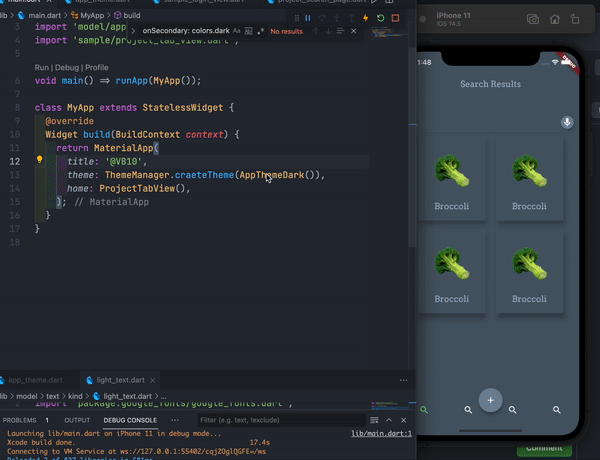Screen dimensions: 600x460
Task: Open the lib/main.dart:1 link in console
Action: [x=382, y=434]
